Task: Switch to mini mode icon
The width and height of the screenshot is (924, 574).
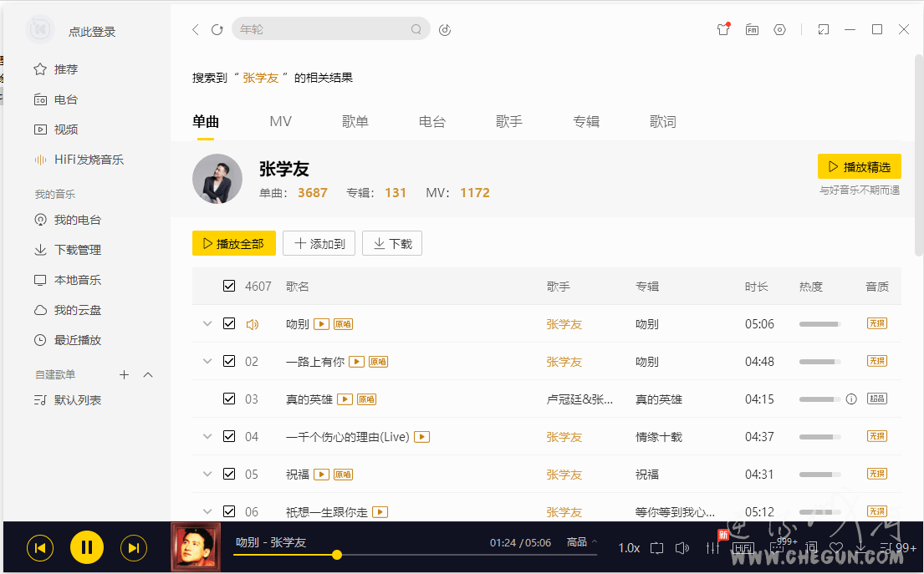Action: tap(823, 29)
